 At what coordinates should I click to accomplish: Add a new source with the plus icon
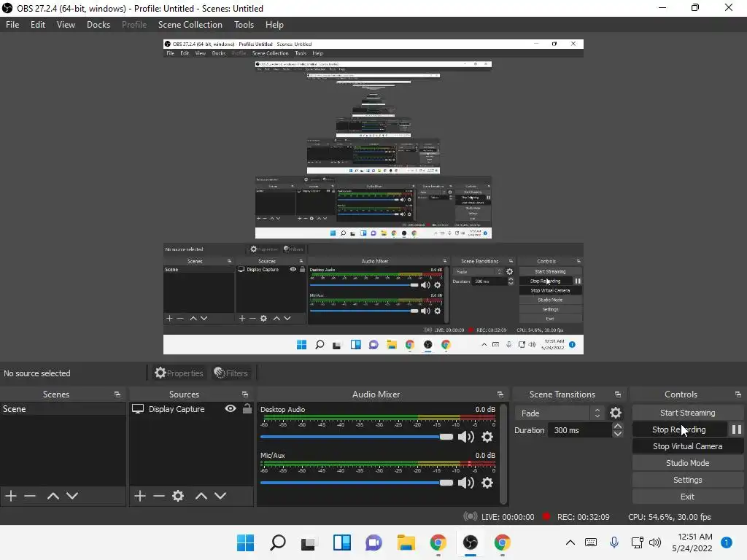139,496
